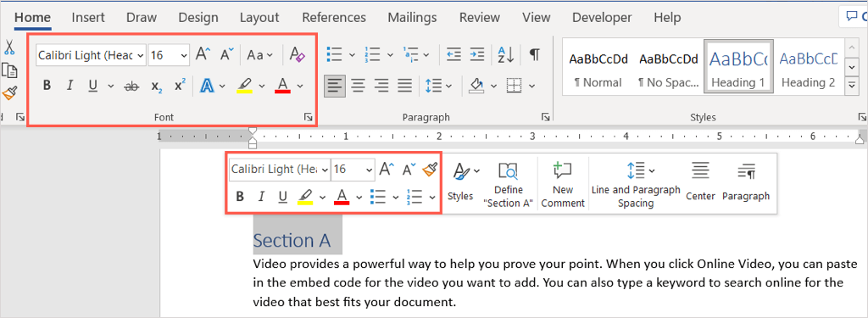Align text right in the ribbon

coord(381,86)
